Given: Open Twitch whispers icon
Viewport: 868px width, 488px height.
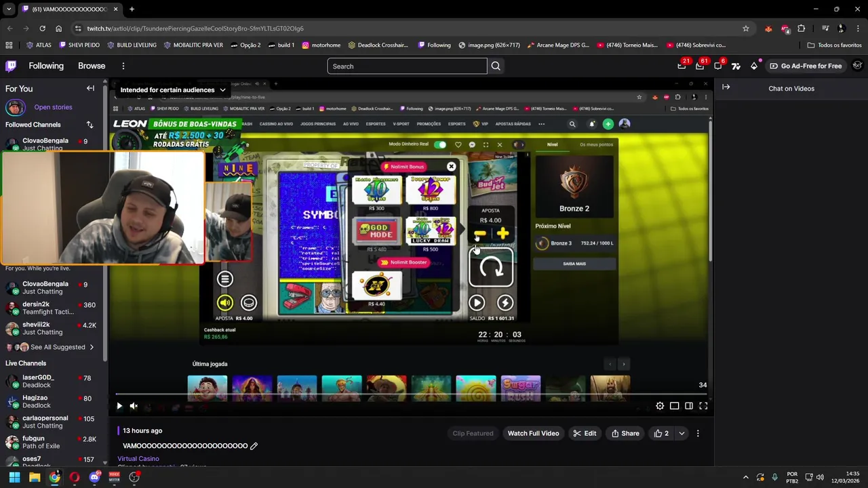Looking at the screenshot, I should click(718, 66).
